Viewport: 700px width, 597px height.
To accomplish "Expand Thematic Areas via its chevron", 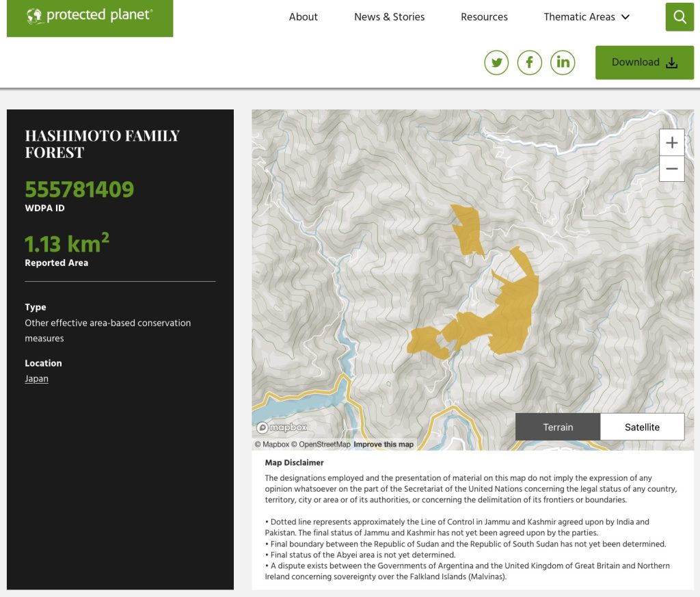I will (x=625, y=18).
